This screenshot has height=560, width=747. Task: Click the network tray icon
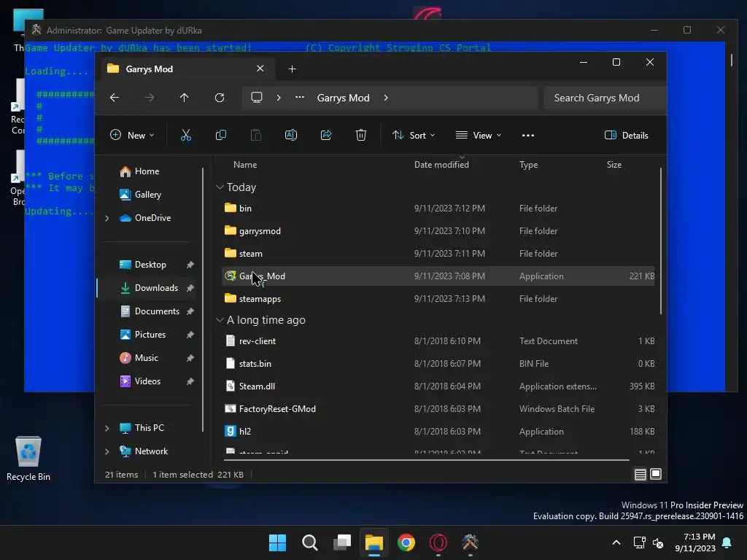(639, 542)
